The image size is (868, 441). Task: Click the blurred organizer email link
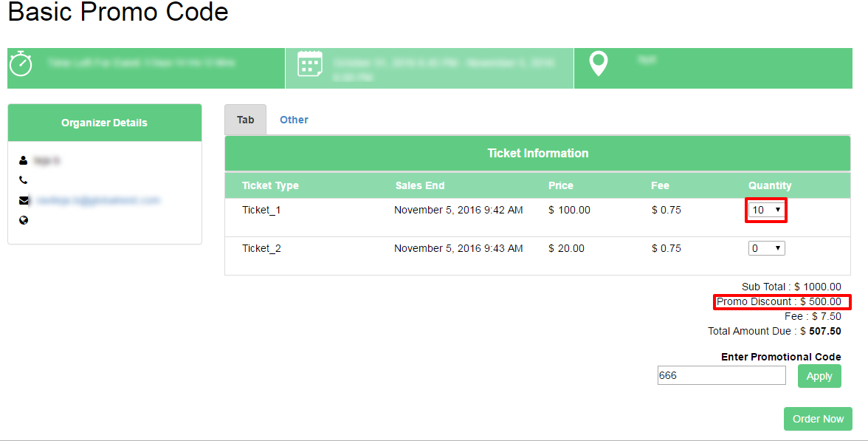click(98, 201)
